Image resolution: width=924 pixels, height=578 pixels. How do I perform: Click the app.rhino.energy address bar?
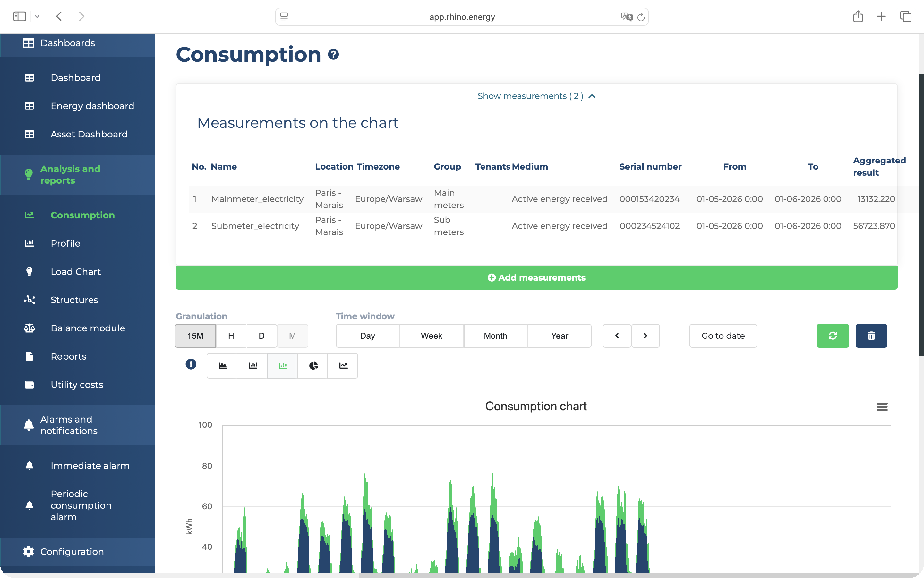(x=462, y=17)
